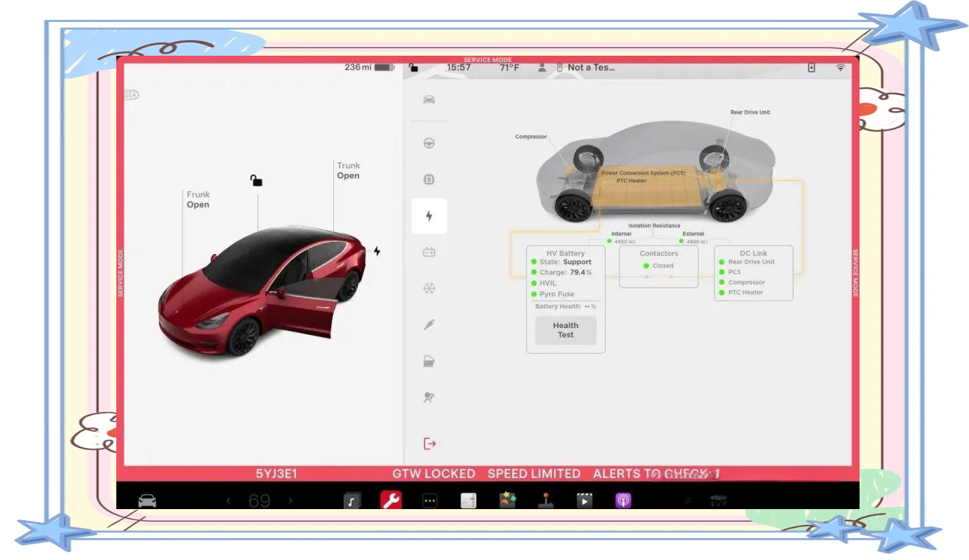
Task: Launch the music app in the dock
Action: click(x=351, y=502)
